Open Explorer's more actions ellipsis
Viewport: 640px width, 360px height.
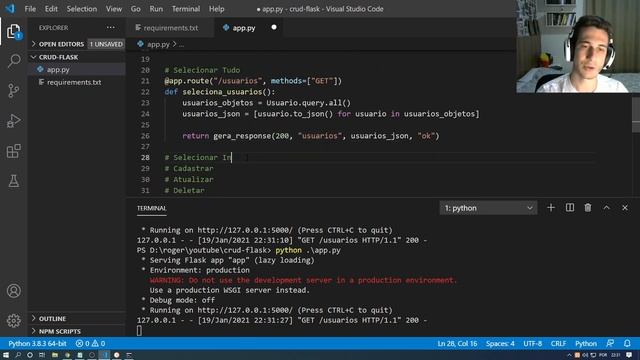click(111, 27)
